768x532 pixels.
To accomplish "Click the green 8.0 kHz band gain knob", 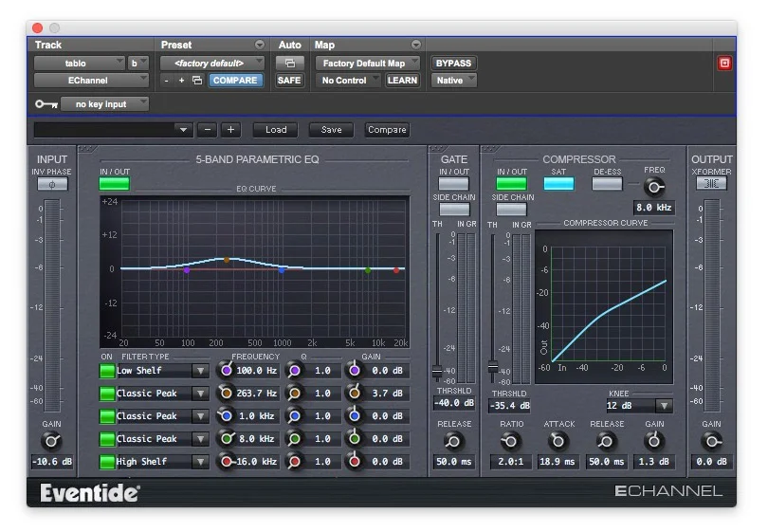I will (355, 438).
